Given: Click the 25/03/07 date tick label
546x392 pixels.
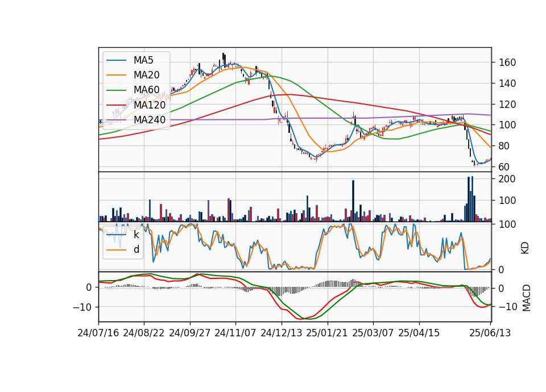Looking at the screenshot, I should click(373, 333).
